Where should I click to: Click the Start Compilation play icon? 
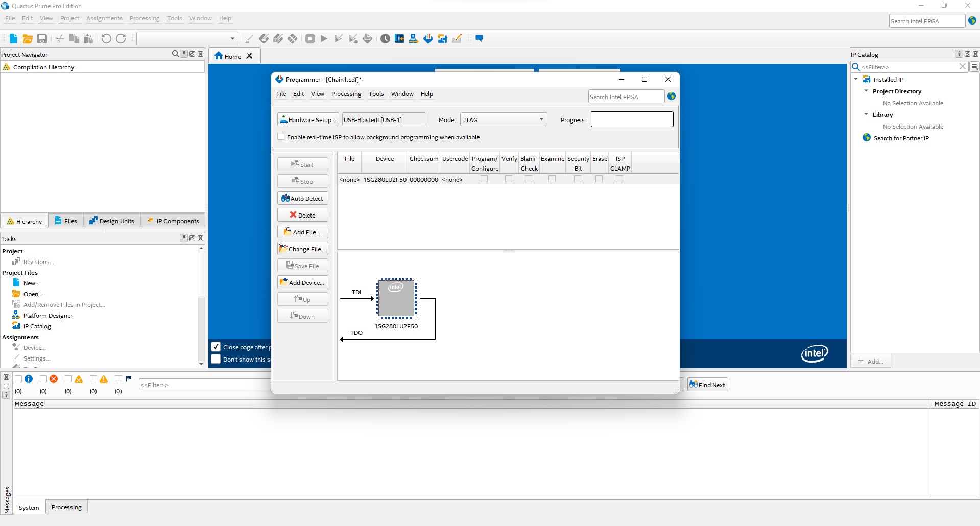pos(324,38)
